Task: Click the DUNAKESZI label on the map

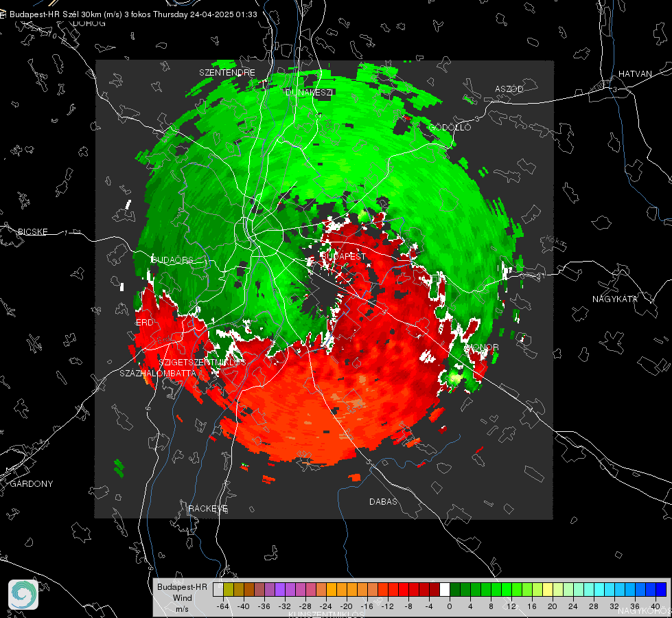Action: [309, 92]
